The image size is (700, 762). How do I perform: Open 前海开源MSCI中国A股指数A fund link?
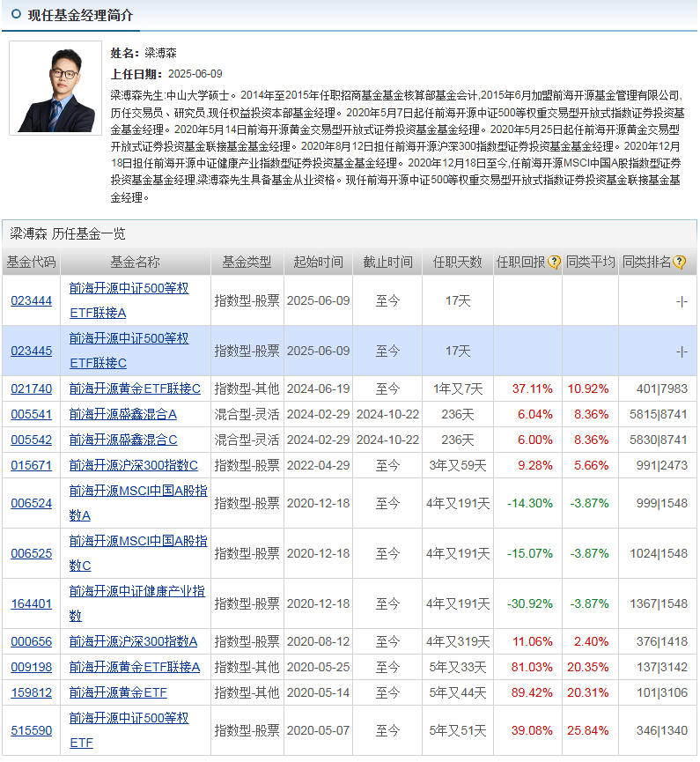click(x=138, y=504)
